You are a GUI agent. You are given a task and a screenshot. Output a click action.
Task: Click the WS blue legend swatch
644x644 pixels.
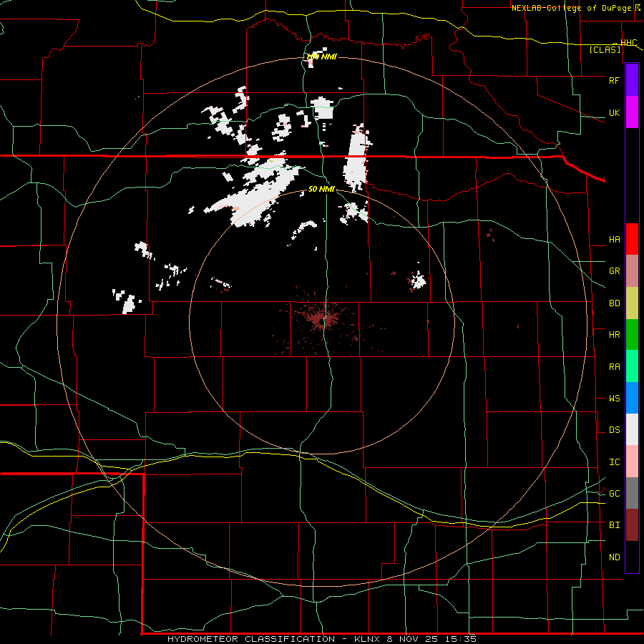[x=632, y=398]
